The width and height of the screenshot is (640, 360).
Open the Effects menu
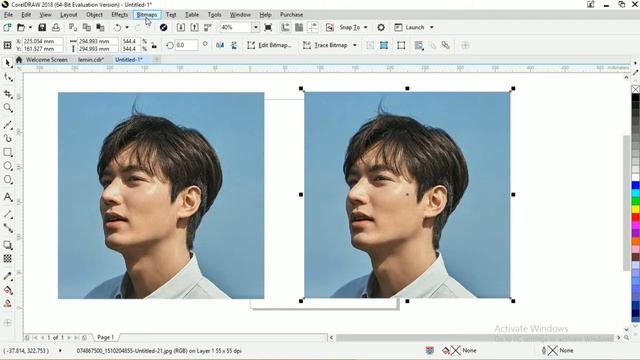(120, 15)
